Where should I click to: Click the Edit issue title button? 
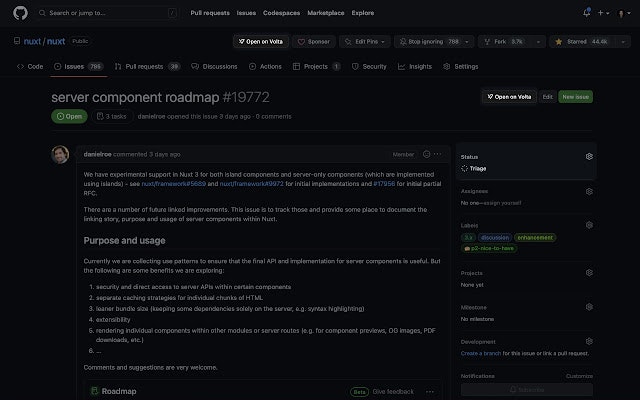point(547,97)
